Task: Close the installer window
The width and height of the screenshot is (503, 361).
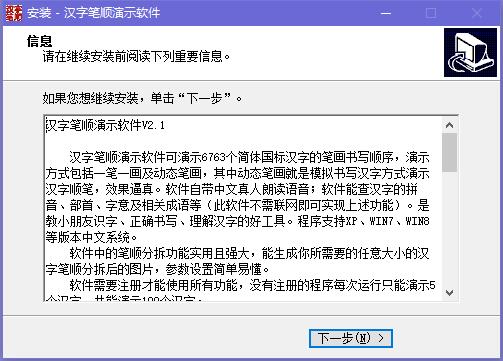Action: pos(477,13)
